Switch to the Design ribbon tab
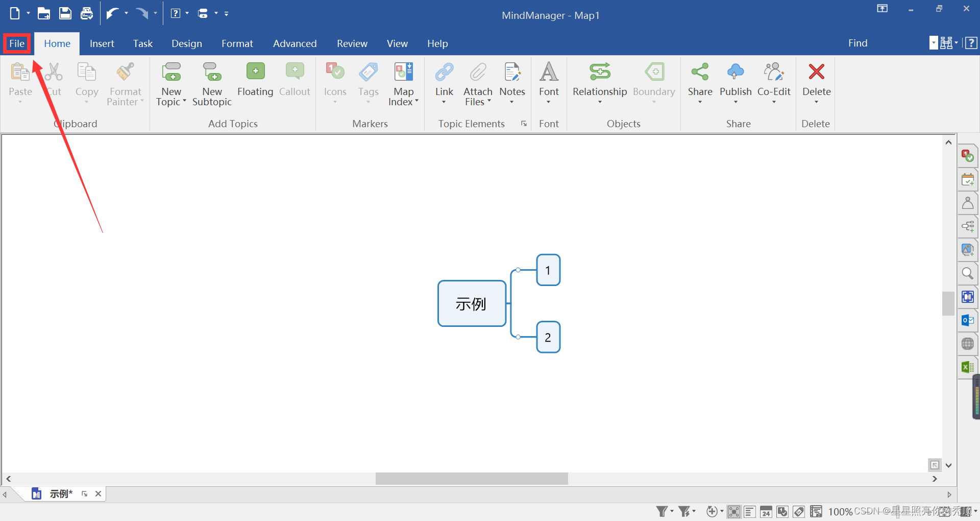This screenshot has width=980, height=521. pos(187,43)
